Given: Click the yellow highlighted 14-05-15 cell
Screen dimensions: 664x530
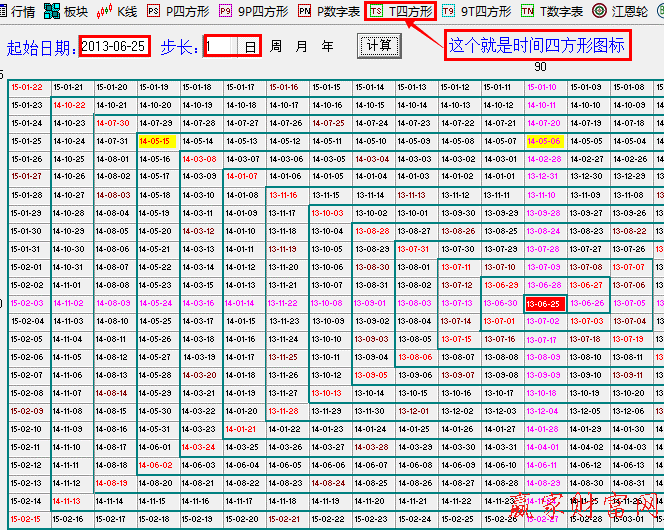Looking at the screenshot, I should point(155,141).
